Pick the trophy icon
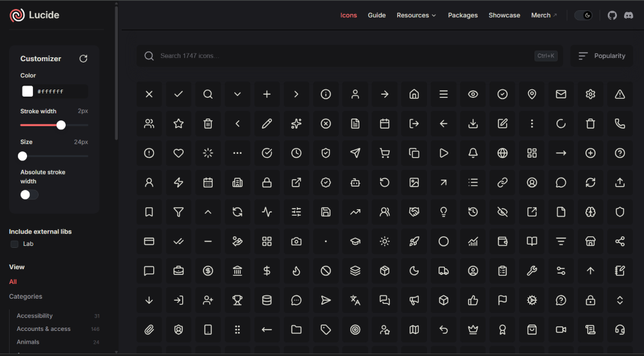The width and height of the screenshot is (644, 356). [x=238, y=300]
